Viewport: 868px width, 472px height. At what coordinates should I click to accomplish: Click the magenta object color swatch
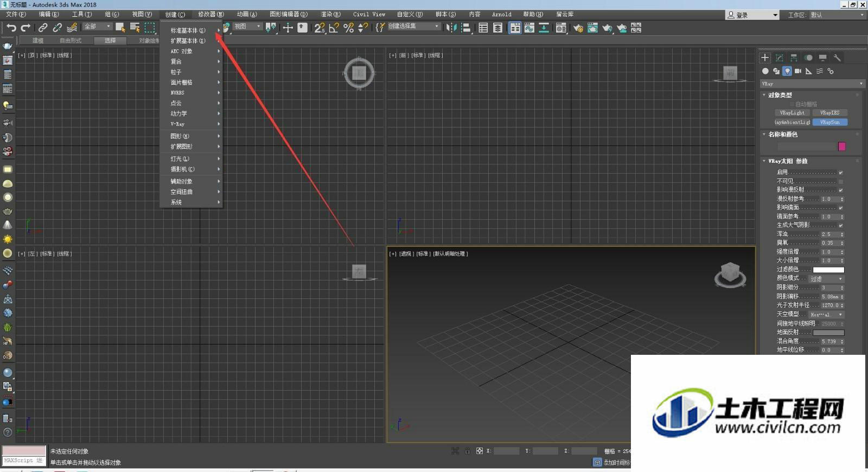pos(842,146)
